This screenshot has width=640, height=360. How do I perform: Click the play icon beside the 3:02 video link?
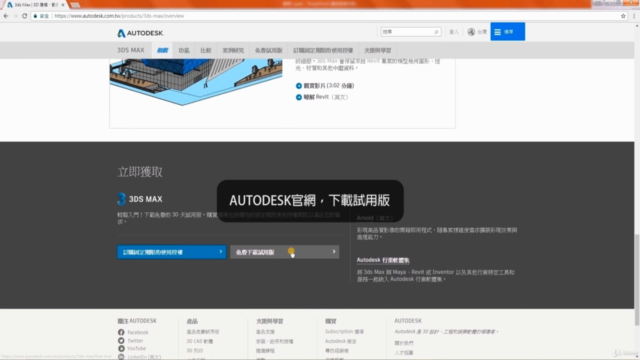coord(299,86)
